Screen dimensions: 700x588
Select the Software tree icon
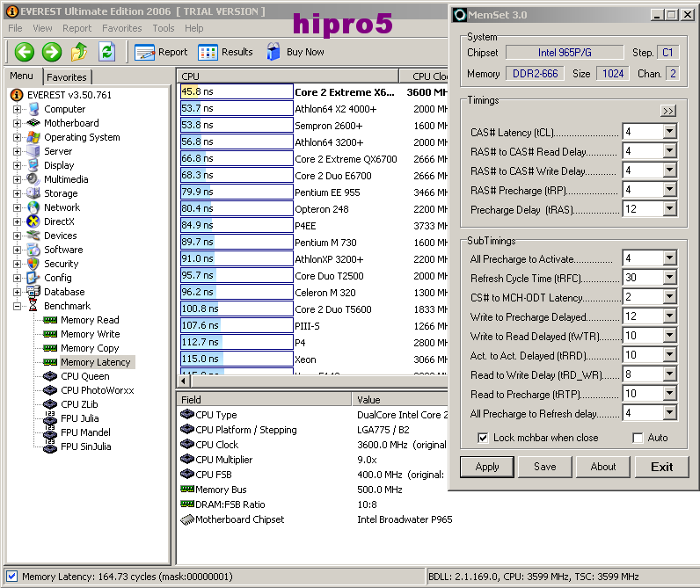click(x=33, y=250)
